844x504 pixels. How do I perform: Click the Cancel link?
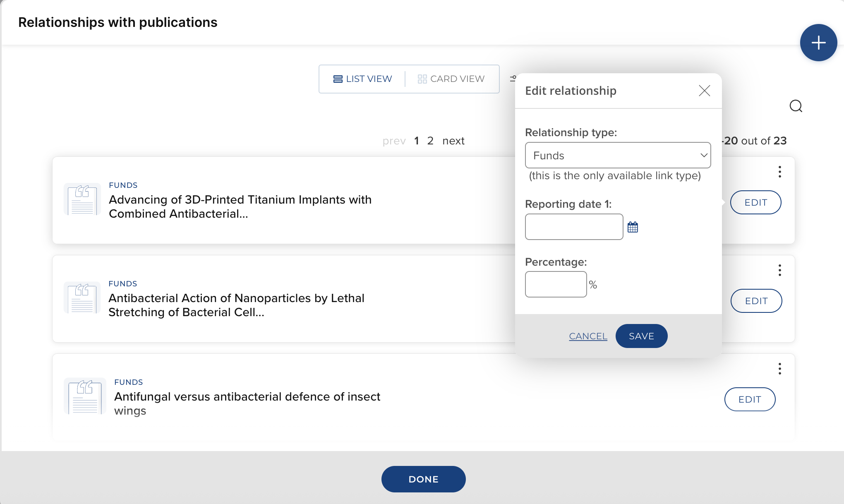click(x=588, y=336)
